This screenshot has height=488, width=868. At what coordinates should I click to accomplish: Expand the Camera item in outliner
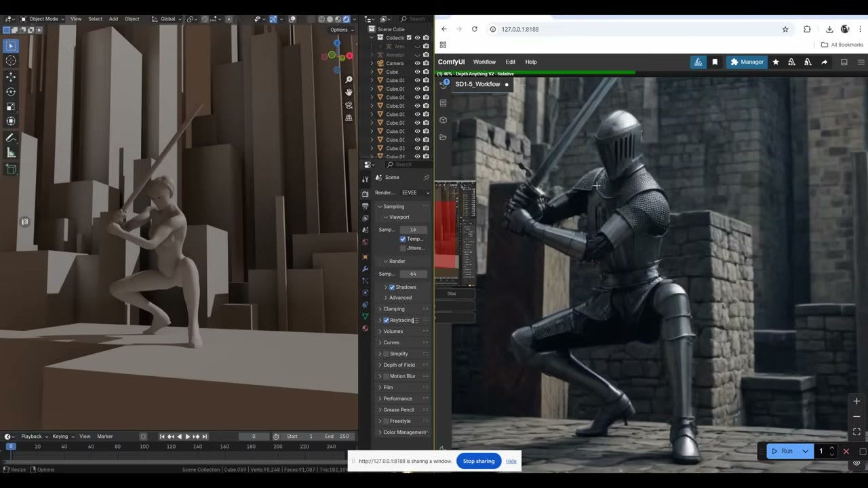click(372, 63)
